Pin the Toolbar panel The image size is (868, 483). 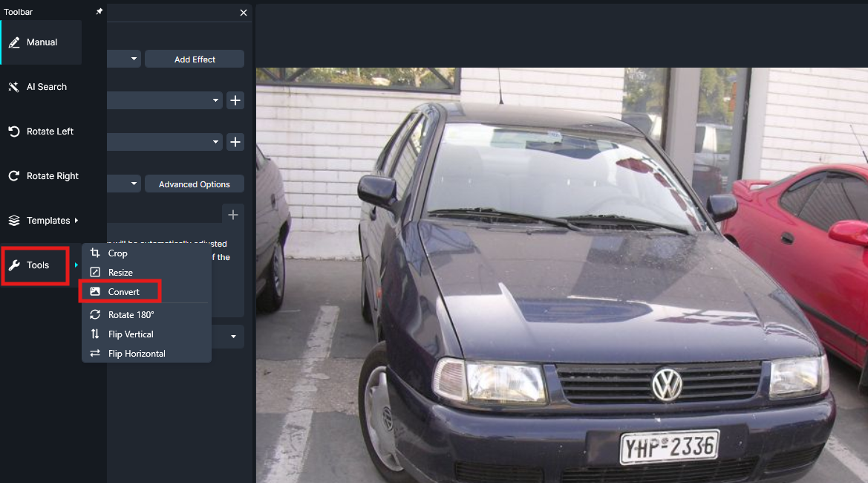tap(99, 12)
